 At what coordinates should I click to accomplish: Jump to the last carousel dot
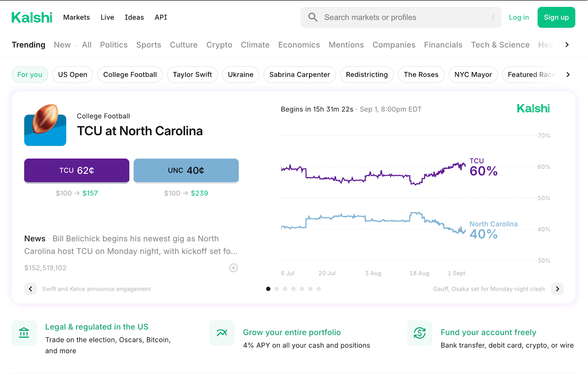pyautogui.click(x=319, y=289)
